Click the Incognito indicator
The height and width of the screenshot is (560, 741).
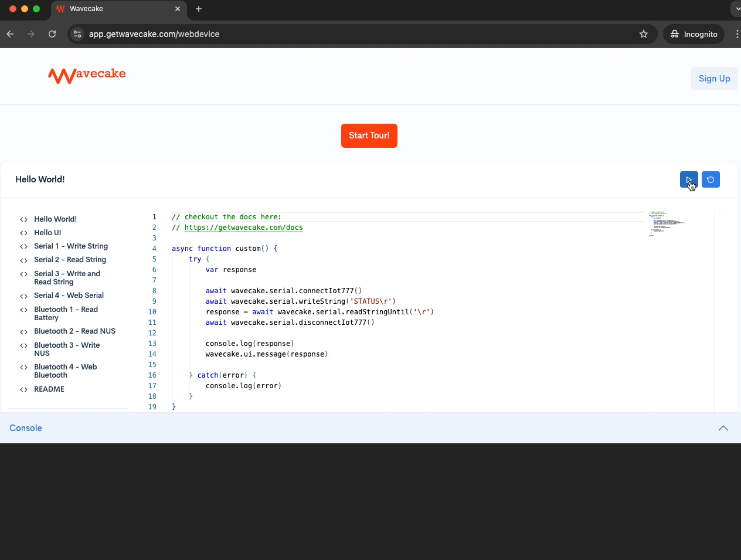click(694, 34)
